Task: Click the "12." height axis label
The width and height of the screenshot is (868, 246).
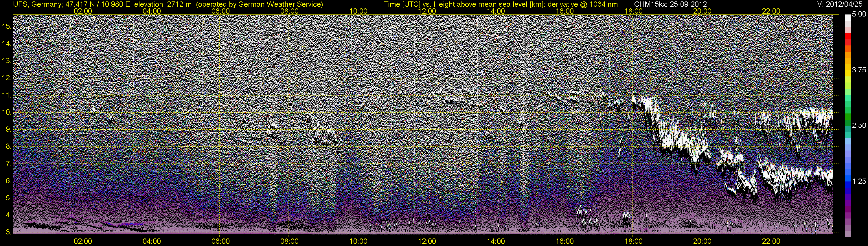Action: pyautogui.click(x=7, y=78)
